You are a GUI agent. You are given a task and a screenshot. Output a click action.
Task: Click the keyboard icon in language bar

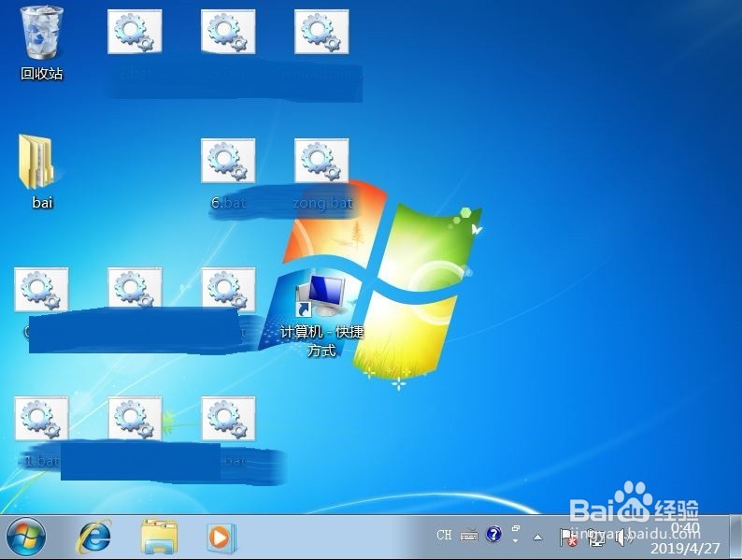(x=468, y=536)
